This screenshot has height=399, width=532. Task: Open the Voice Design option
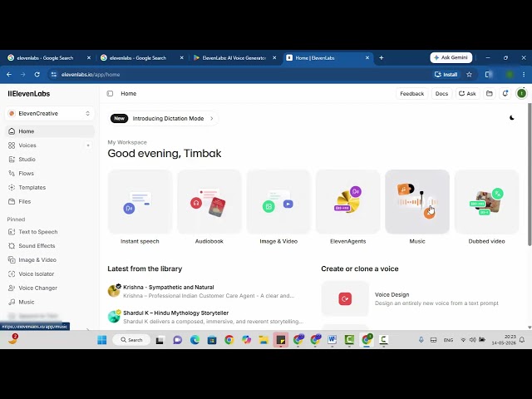(420, 298)
